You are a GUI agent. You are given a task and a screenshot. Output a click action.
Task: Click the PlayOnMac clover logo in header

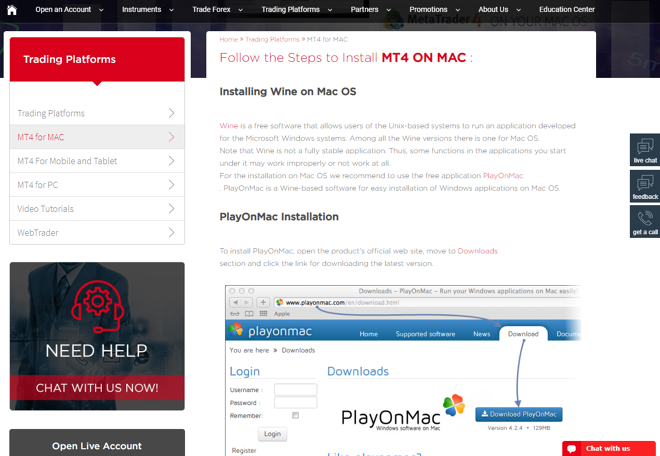click(236, 330)
